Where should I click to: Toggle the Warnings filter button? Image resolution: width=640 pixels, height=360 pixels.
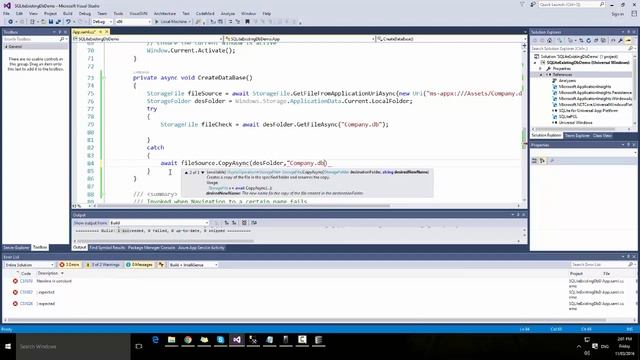[103, 265]
